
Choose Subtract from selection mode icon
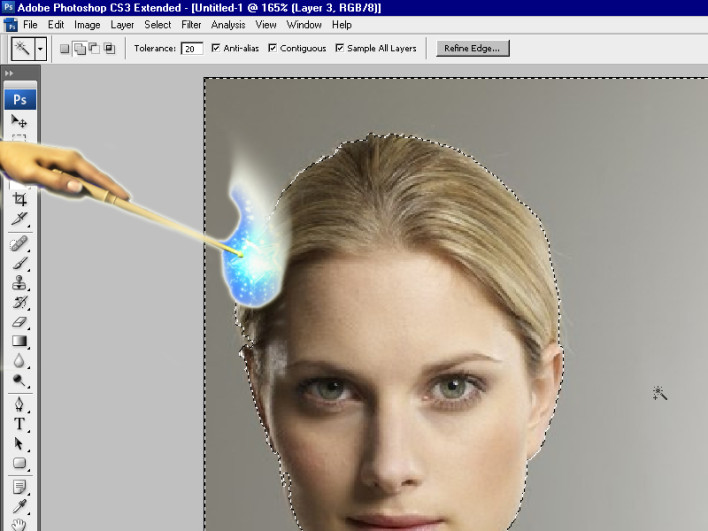coord(94,48)
